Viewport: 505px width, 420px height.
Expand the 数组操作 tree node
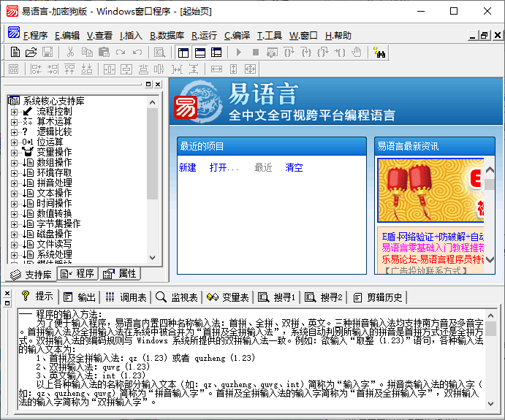(14, 163)
